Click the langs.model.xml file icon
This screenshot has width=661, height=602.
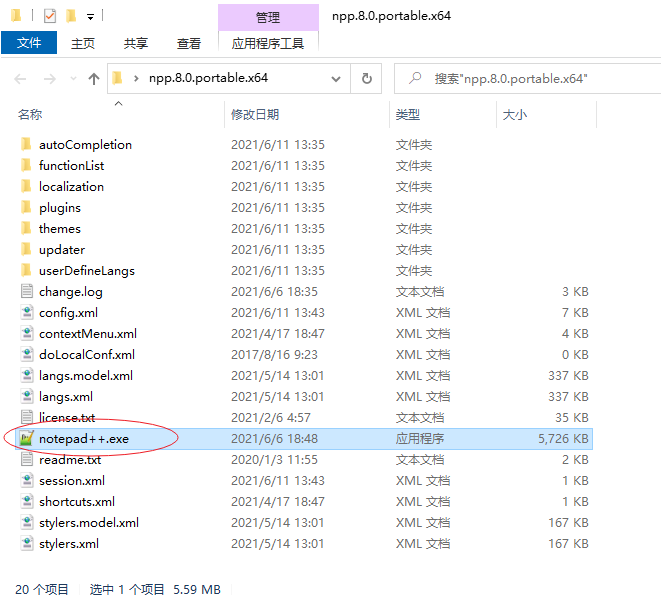pyautogui.click(x=27, y=376)
